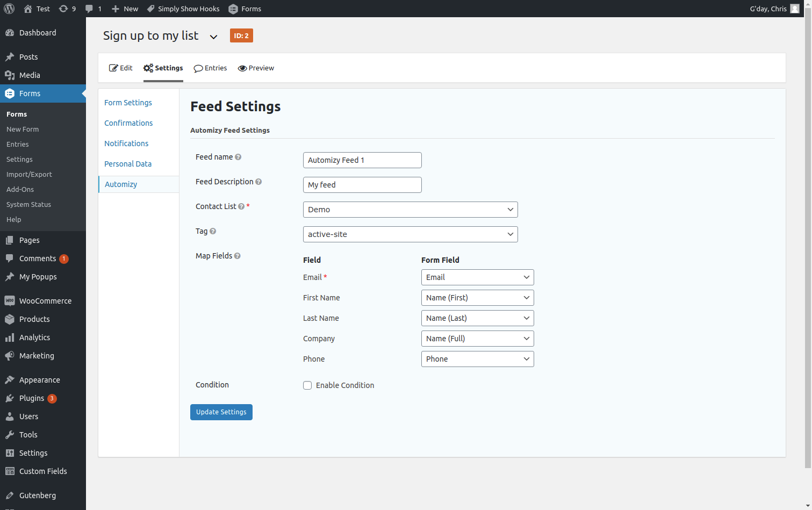Viewport: 812px width, 510px height.
Task: Click the Update Settings button
Action: coord(221,412)
